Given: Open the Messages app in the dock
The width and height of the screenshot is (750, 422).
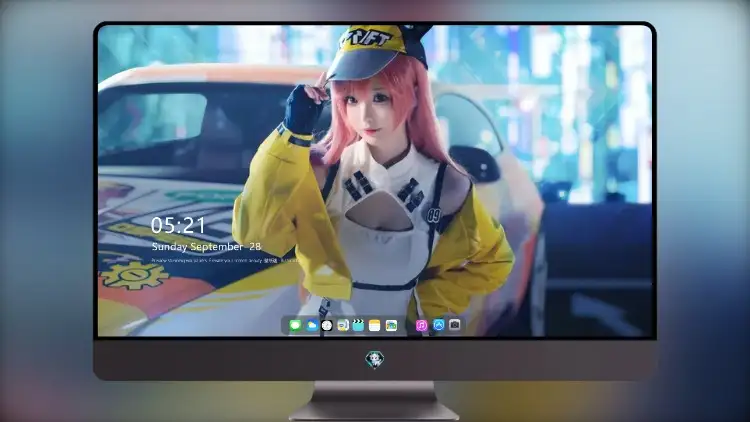Looking at the screenshot, I should 295,325.
